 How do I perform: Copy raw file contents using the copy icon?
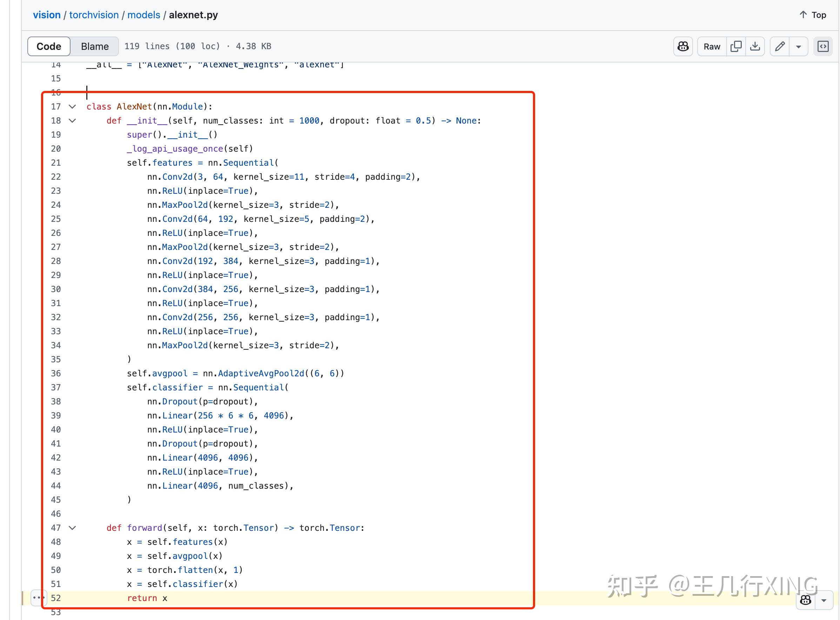pyautogui.click(x=736, y=46)
